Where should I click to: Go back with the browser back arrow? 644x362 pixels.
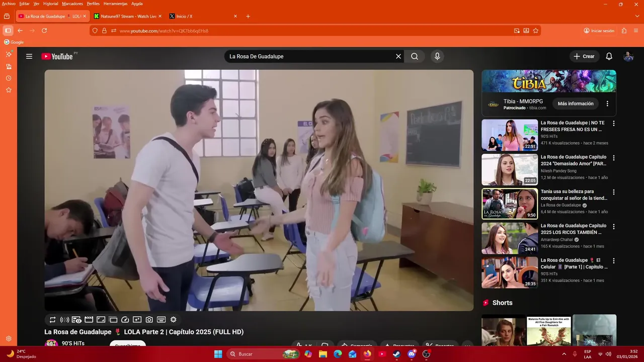pyautogui.click(x=20, y=31)
